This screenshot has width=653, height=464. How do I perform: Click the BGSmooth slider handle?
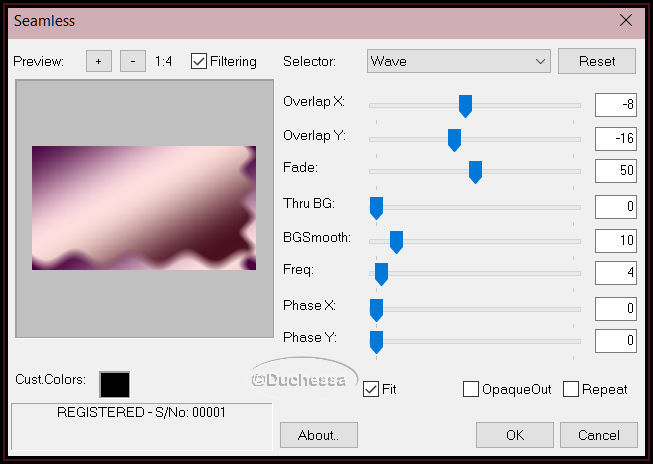pos(396,242)
